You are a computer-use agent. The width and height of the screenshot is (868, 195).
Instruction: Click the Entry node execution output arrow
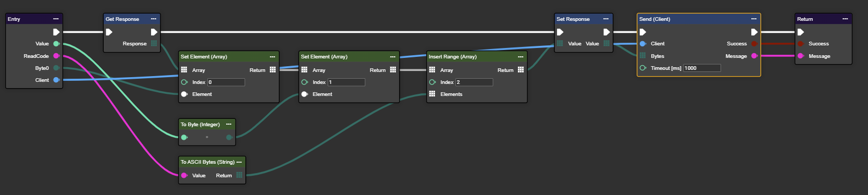[x=56, y=32]
